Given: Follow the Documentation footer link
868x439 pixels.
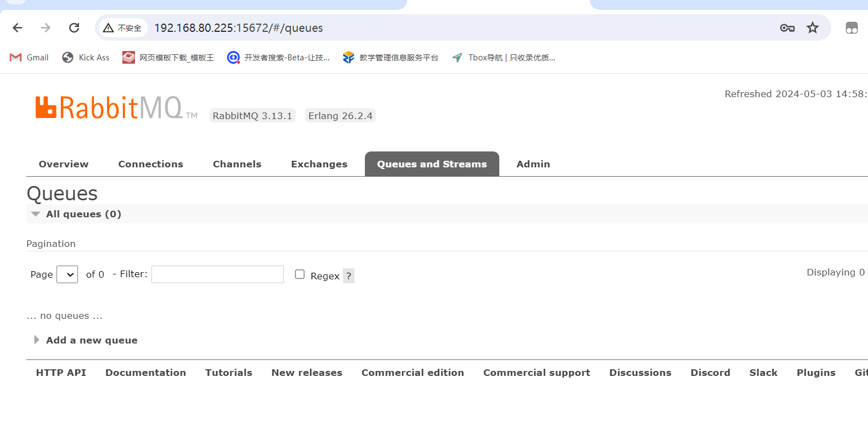Looking at the screenshot, I should [x=145, y=373].
